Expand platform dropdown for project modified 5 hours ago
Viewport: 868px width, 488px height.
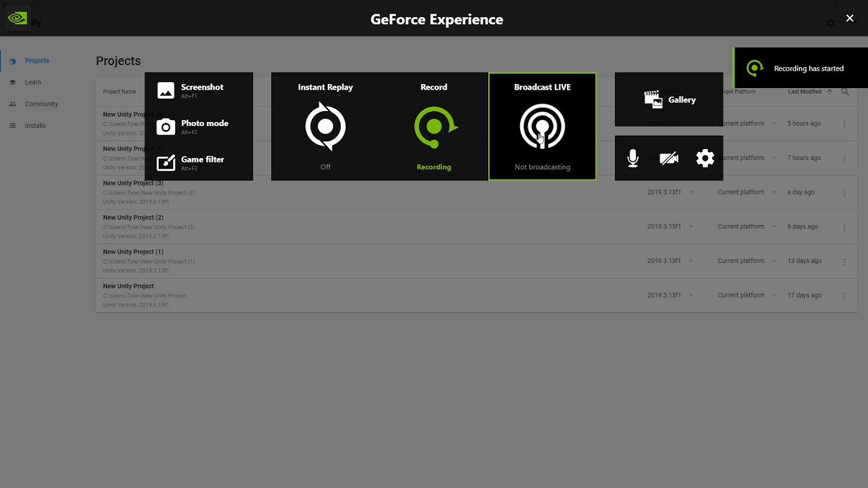point(774,124)
